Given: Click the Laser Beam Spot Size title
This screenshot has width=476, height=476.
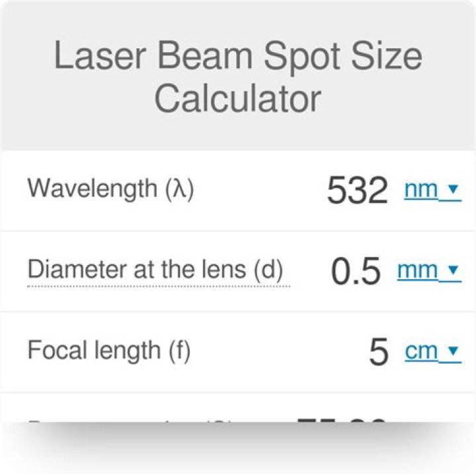Looking at the screenshot, I should 237,58.
